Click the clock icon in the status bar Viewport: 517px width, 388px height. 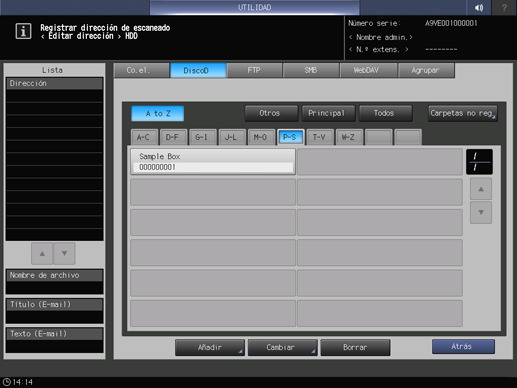[7, 382]
